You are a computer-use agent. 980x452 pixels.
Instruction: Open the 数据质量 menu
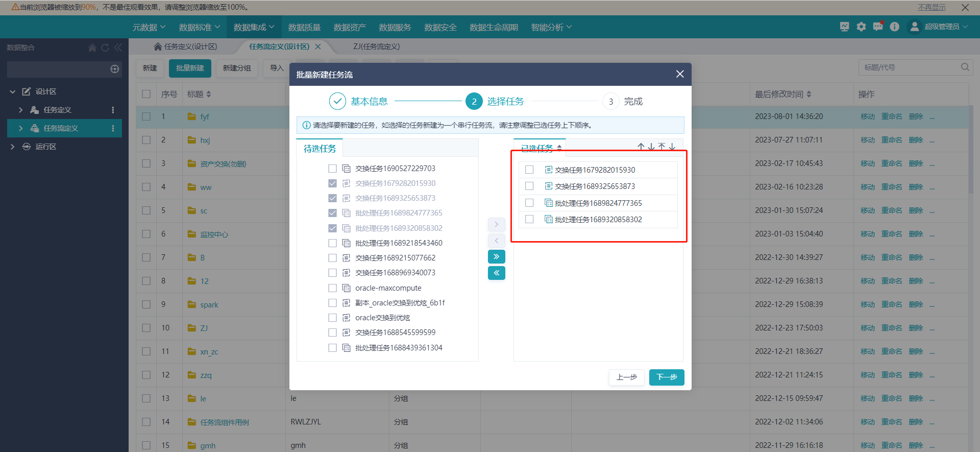tap(304, 27)
